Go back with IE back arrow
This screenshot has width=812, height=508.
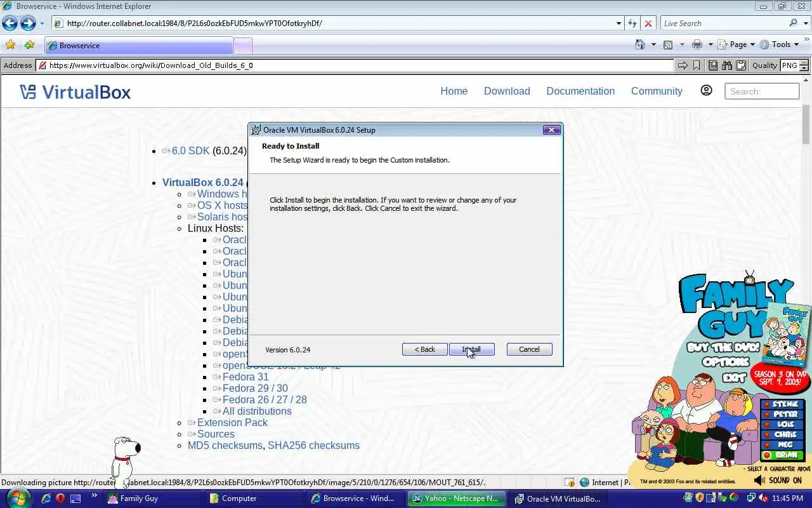point(10,23)
